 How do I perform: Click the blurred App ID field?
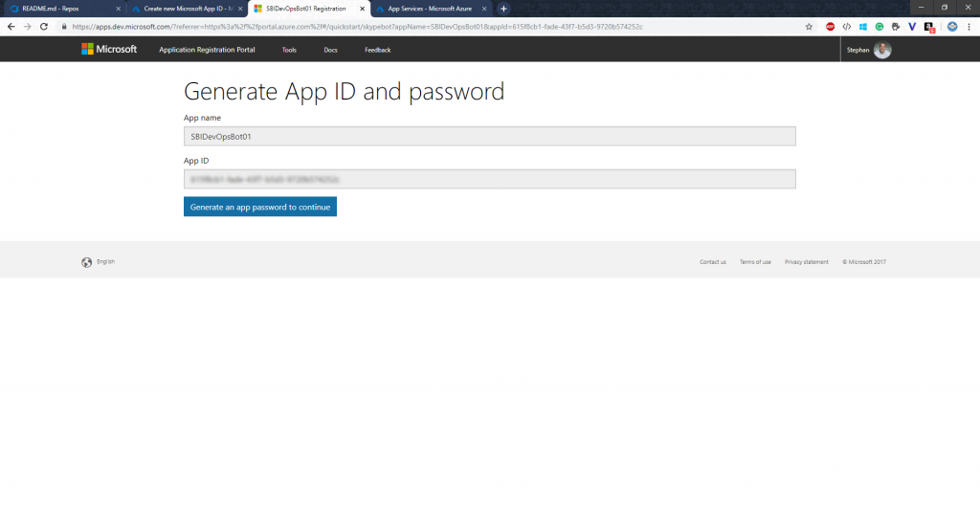pyautogui.click(x=489, y=179)
